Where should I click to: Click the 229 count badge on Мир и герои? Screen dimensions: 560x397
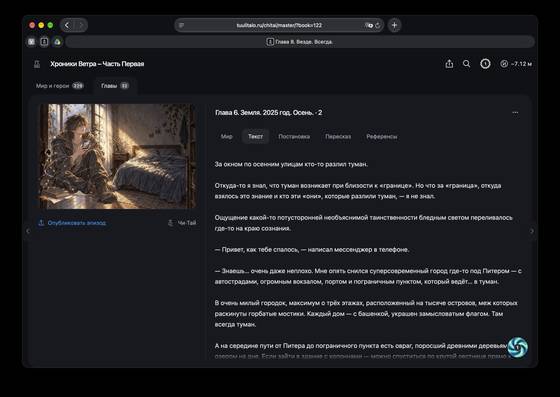tap(78, 86)
